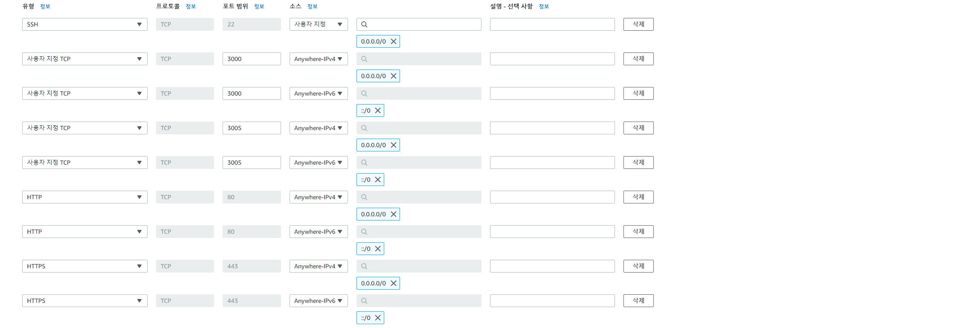Click the port range field for 3000 IPv4 rule
This screenshot has width=980, height=328.
click(251, 59)
